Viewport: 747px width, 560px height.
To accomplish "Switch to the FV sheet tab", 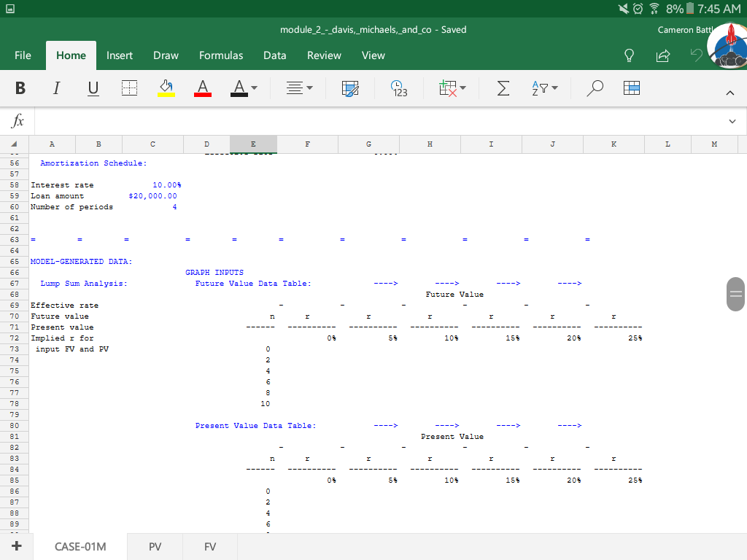I will [x=210, y=547].
